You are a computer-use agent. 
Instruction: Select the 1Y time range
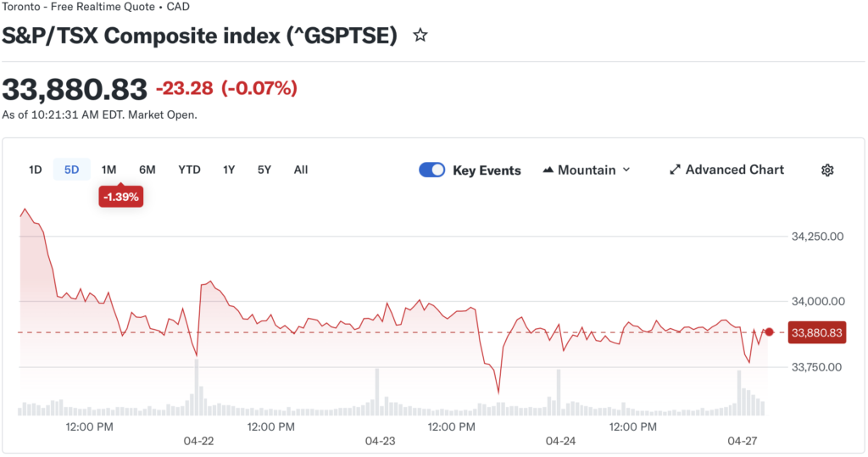(229, 170)
